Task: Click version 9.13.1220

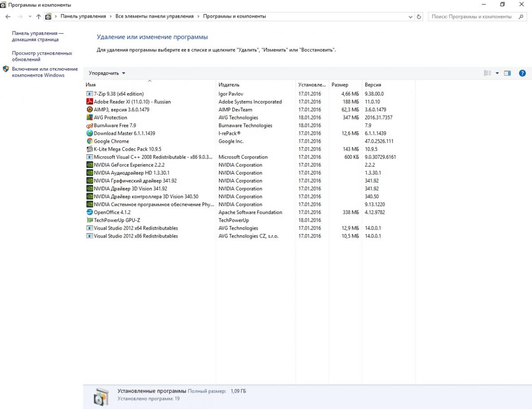Action: point(375,204)
